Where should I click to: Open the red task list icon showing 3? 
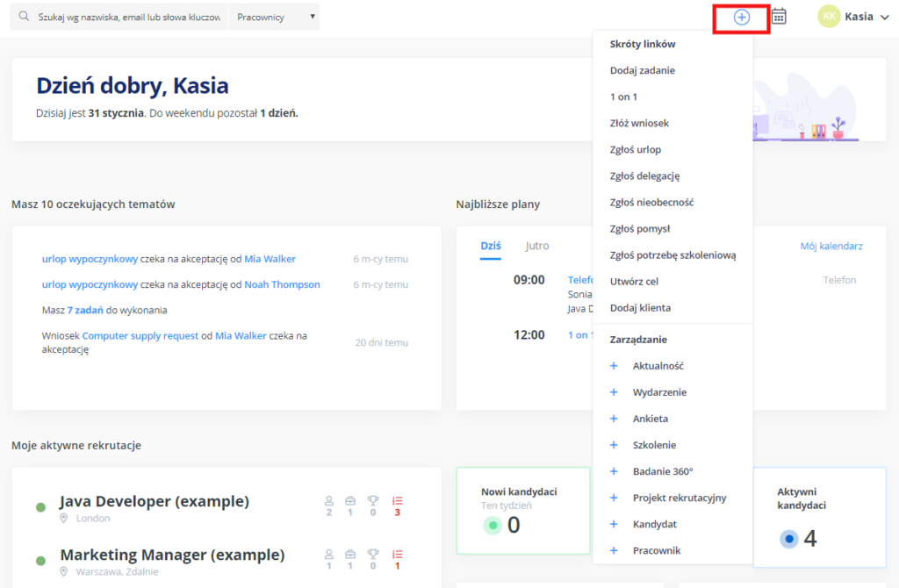click(x=396, y=502)
